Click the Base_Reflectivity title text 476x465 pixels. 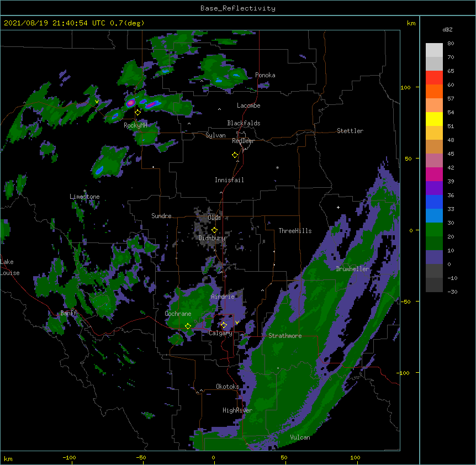(238, 8)
